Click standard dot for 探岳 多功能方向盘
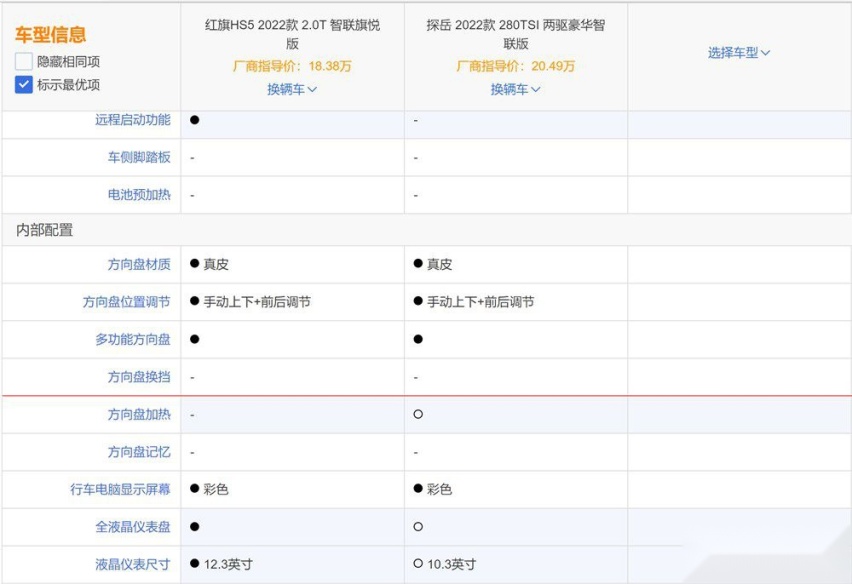 coord(418,339)
